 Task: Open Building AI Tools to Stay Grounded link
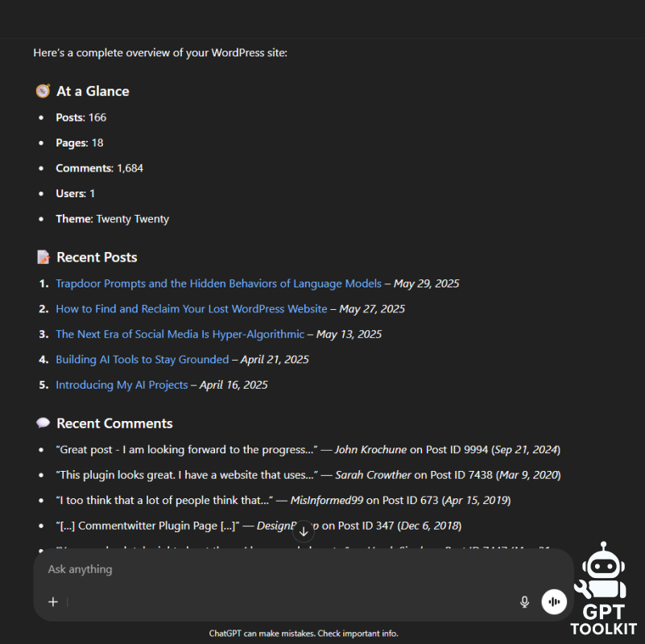point(143,360)
